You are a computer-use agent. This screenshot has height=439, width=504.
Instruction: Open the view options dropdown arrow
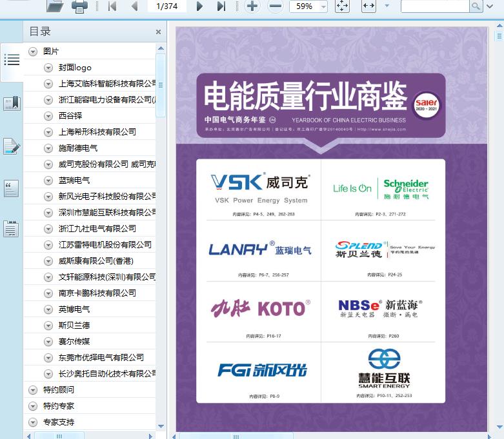coord(387,6)
